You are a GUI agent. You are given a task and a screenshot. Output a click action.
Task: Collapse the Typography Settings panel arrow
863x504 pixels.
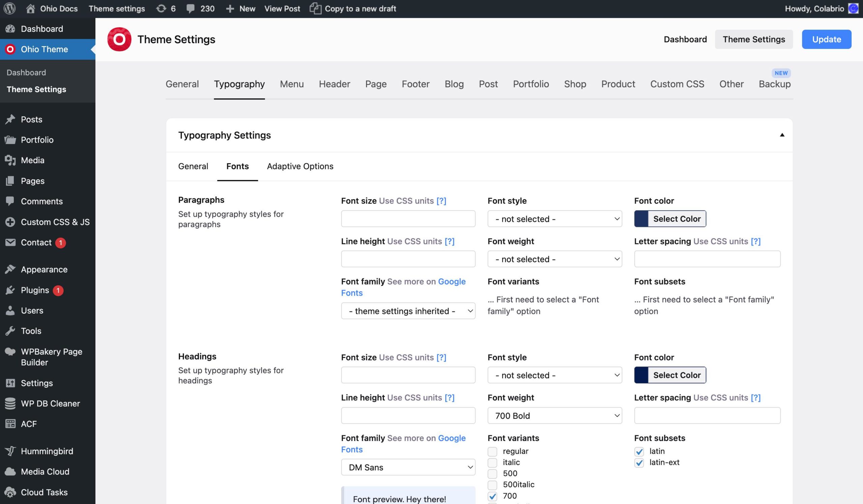(782, 135)
